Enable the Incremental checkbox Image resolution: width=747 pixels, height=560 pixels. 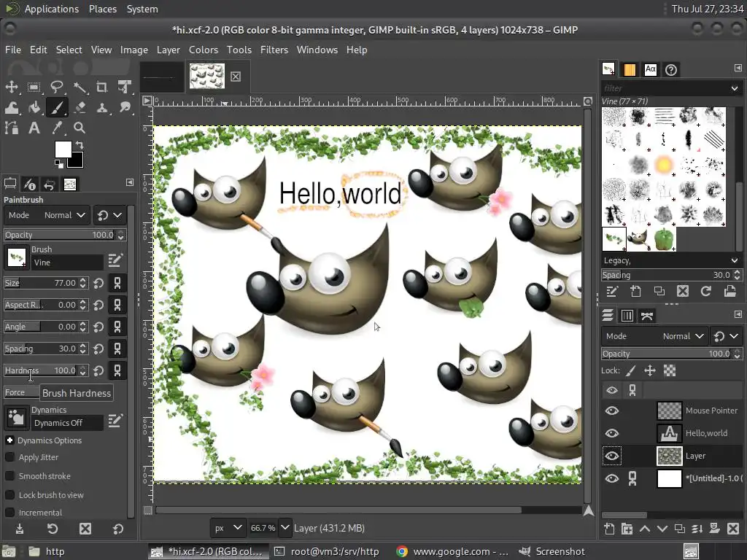point(10,513)
